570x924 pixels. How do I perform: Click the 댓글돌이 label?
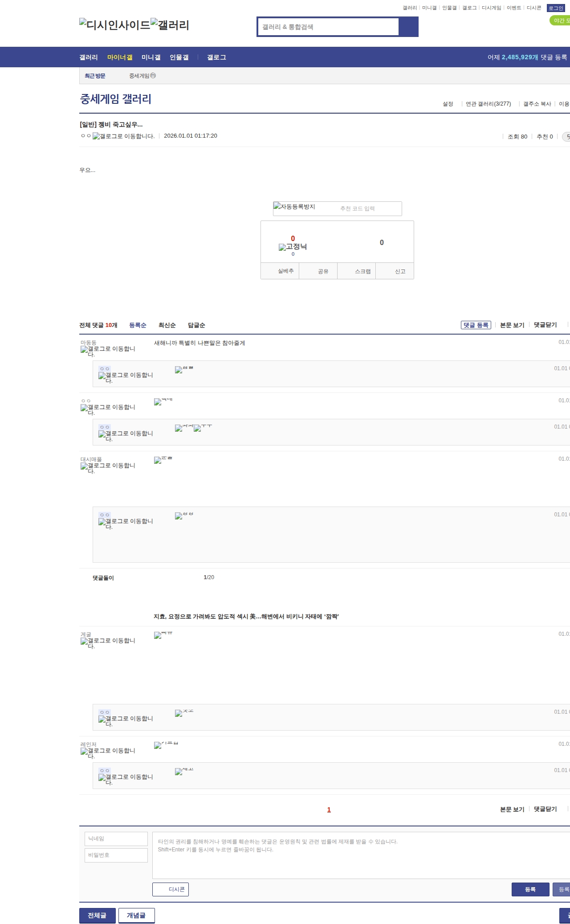103,578
